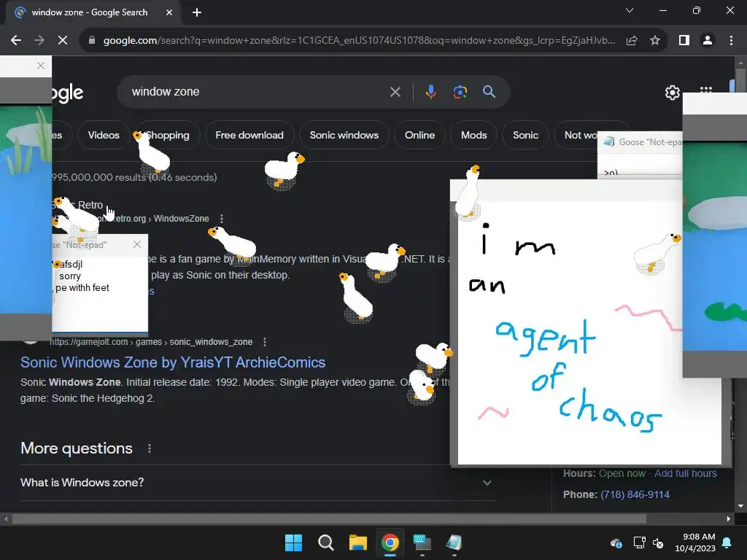Screen dimensions: 747x560
Task: Open the Chrome three-dot menu
Action: pos(731,41)
